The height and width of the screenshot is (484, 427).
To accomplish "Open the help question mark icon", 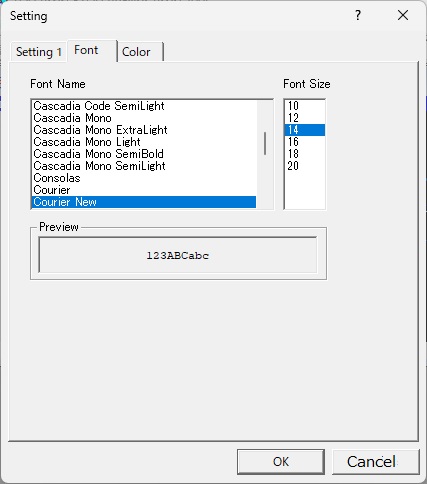I will pos(358,15).
